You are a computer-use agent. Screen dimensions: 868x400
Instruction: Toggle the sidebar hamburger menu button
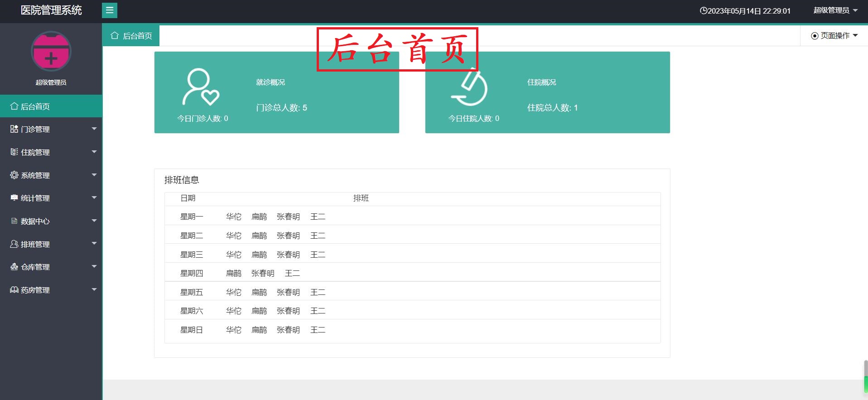[x=110, y=10]
